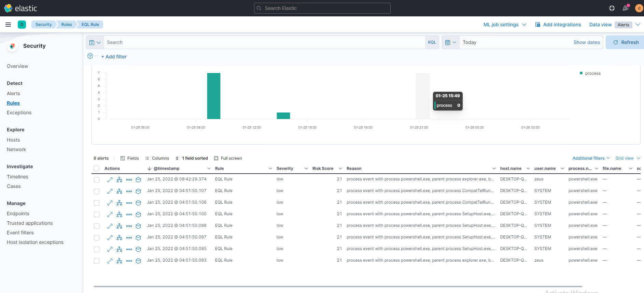Open Exceptions in the sidebar

(19, 113)
